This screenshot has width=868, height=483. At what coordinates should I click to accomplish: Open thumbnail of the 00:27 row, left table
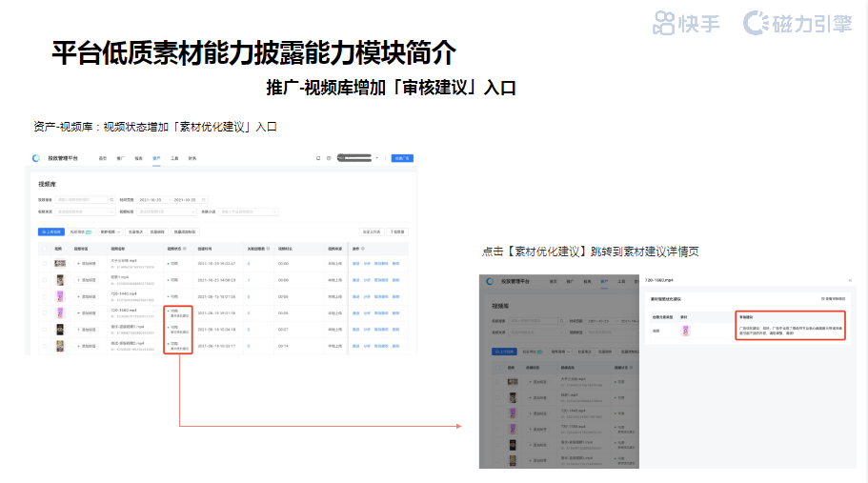click(60, 330)
